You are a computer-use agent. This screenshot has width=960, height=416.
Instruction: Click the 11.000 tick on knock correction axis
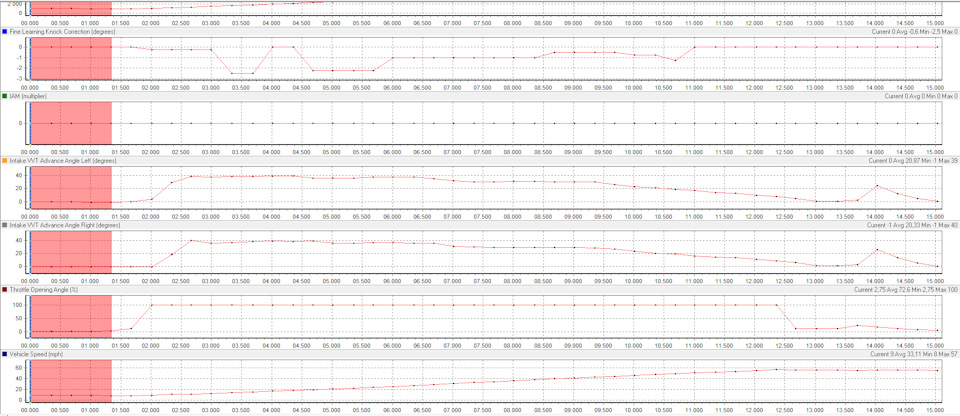coord(694,86)
